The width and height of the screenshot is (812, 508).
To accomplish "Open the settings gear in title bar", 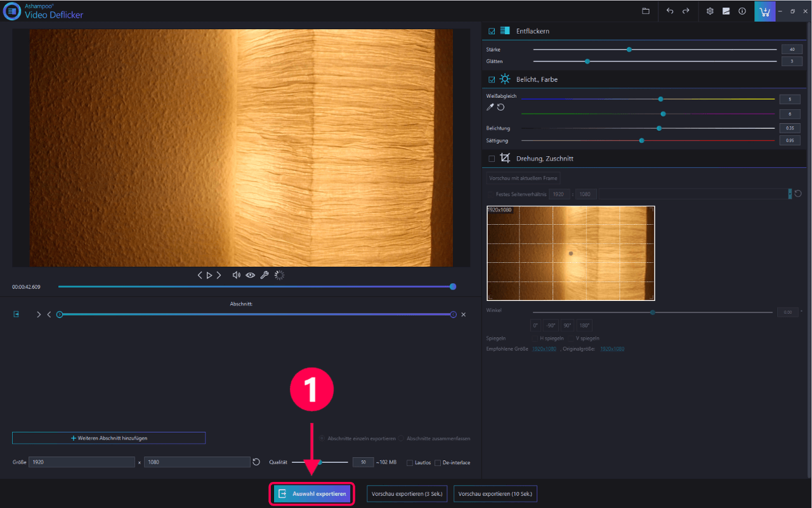I will click(710, 11).
